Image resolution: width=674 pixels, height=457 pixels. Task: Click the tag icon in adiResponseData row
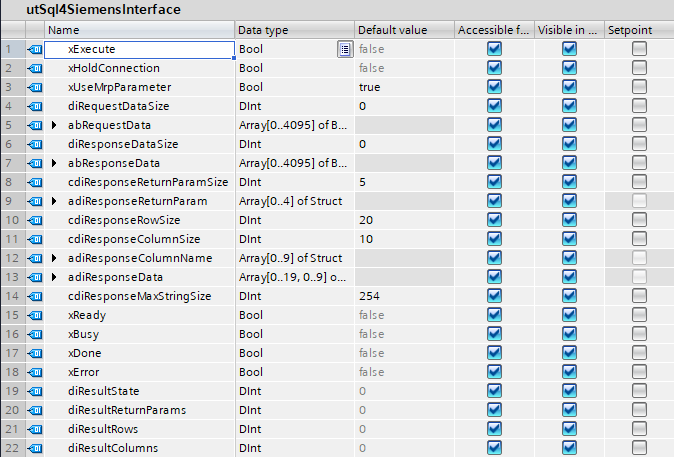pyautogui.click(x=35, y=277)
